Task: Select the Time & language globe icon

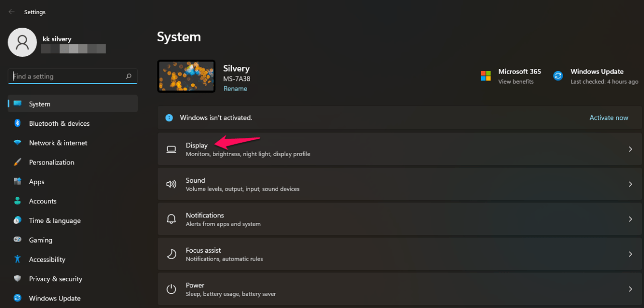Action: point(18,220)
